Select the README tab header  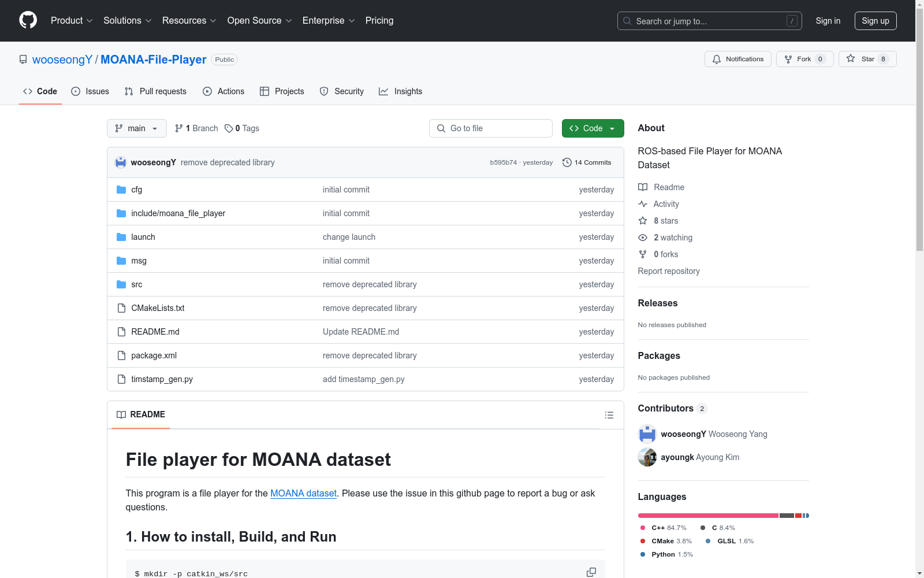pyautogui.click(x=141, y=414)
